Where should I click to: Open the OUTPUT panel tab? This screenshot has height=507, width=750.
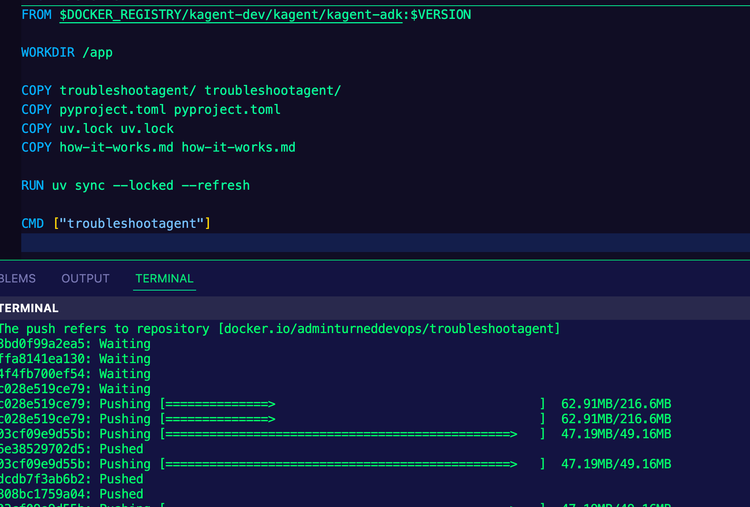coord(85,278)
